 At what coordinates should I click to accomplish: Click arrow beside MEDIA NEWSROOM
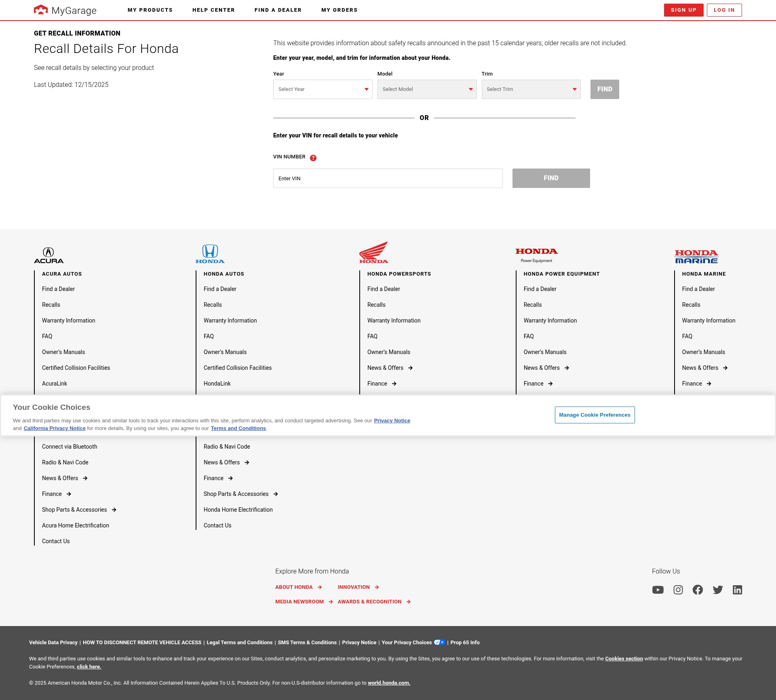pyautogui.click(x=331, y=602)
